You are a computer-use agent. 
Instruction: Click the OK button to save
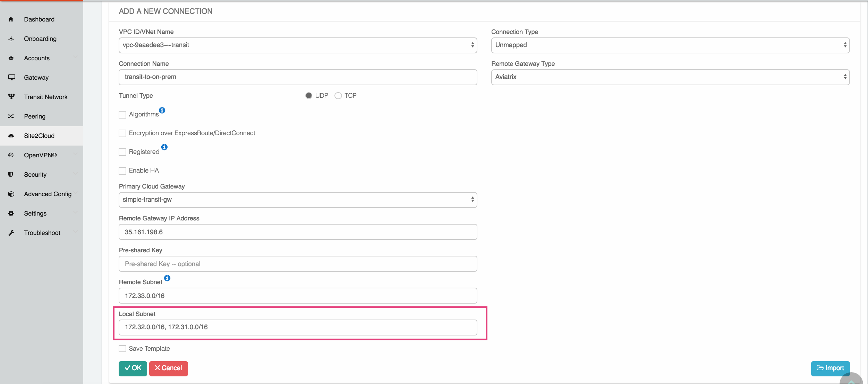pyautogui.click(x=133, y=368)
